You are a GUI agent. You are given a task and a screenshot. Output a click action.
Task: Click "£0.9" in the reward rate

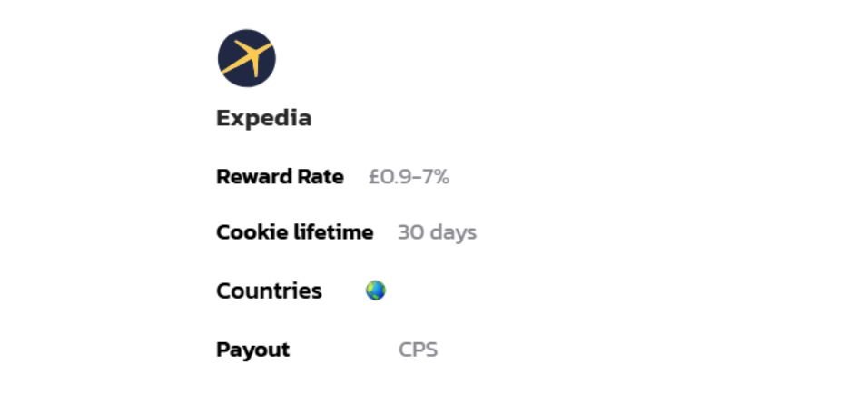point(390,177)
